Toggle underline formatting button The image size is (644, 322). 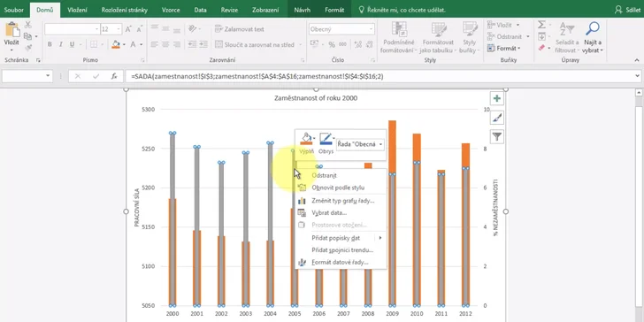click(72, 44)
